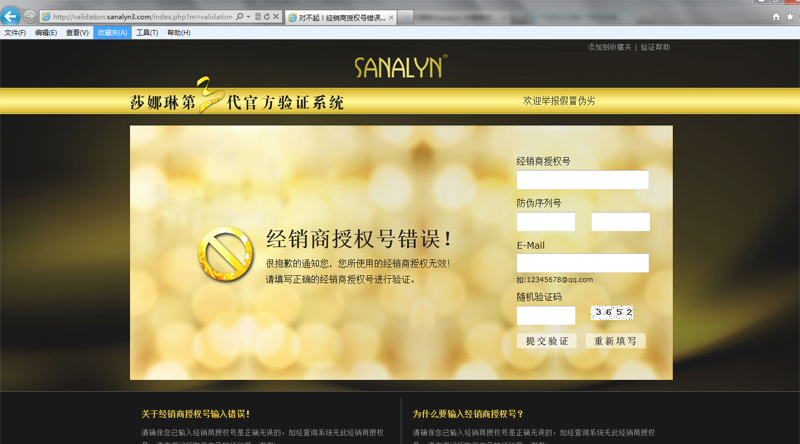The image size is (800, 444).
Task: Click the 如:12345678@qq.com example text
Action: (555, 280)
